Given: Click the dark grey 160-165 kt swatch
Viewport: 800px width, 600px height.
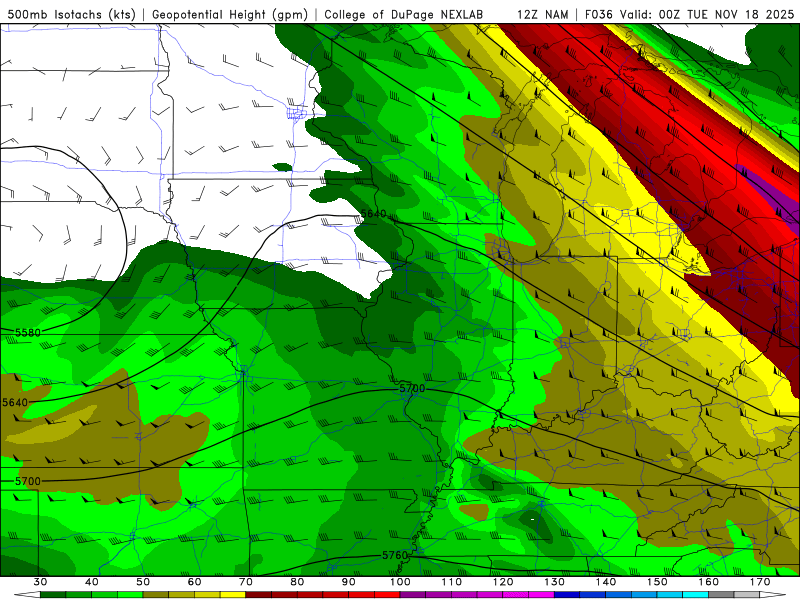Looking at the screenshot, I should click(x=721, y=593).
